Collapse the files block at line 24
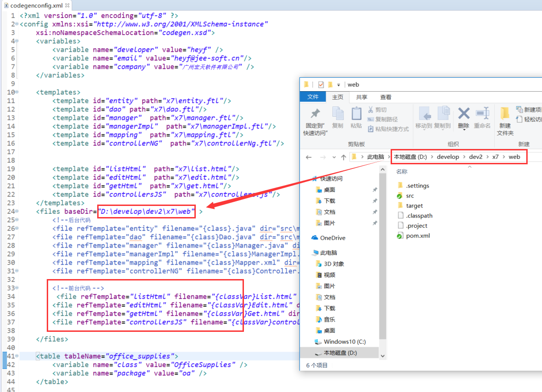This screenshot has height=392, width=542. (17, 211)
